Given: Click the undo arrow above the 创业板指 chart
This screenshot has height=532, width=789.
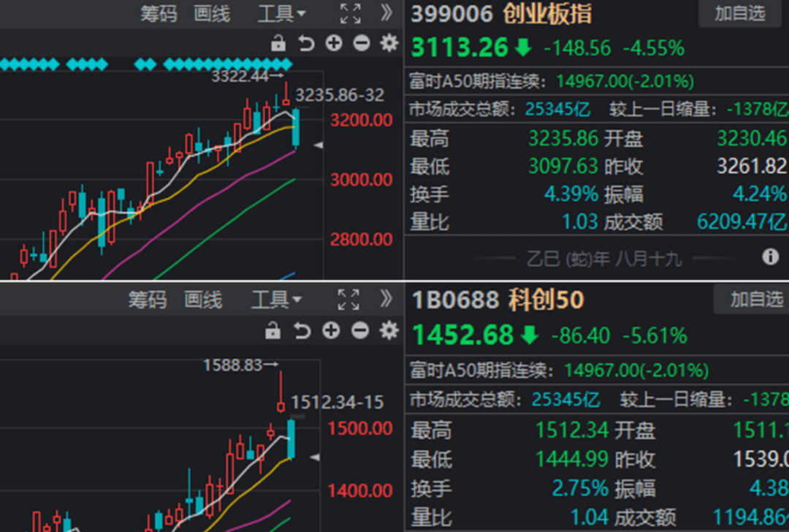Looking at the screenshot, I should 306,44.
